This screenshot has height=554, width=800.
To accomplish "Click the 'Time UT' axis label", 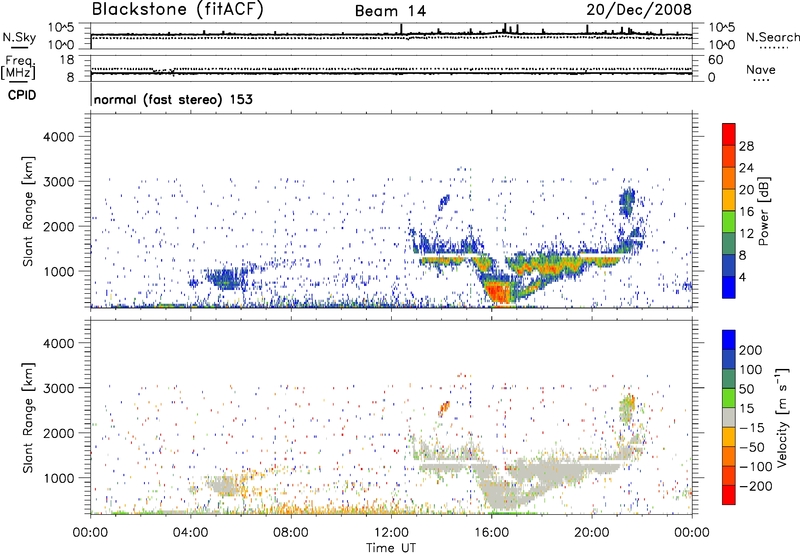I will pos(391,548).
